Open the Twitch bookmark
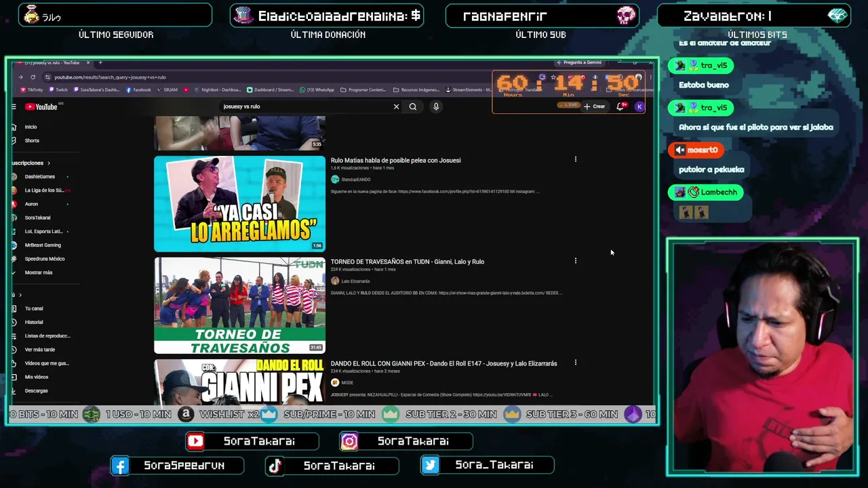Screen dimensions: 868x488 click(x=58, y=89)
